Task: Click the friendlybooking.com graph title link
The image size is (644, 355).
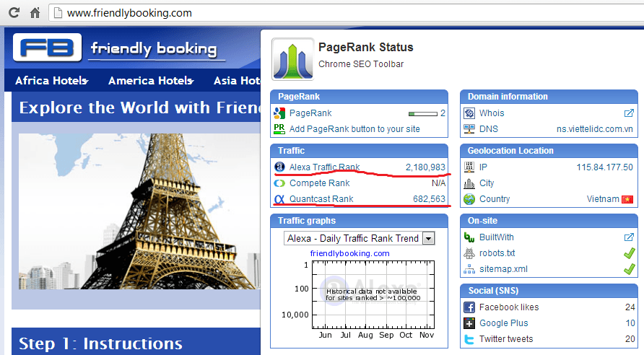Action: [x=350, y=253]
